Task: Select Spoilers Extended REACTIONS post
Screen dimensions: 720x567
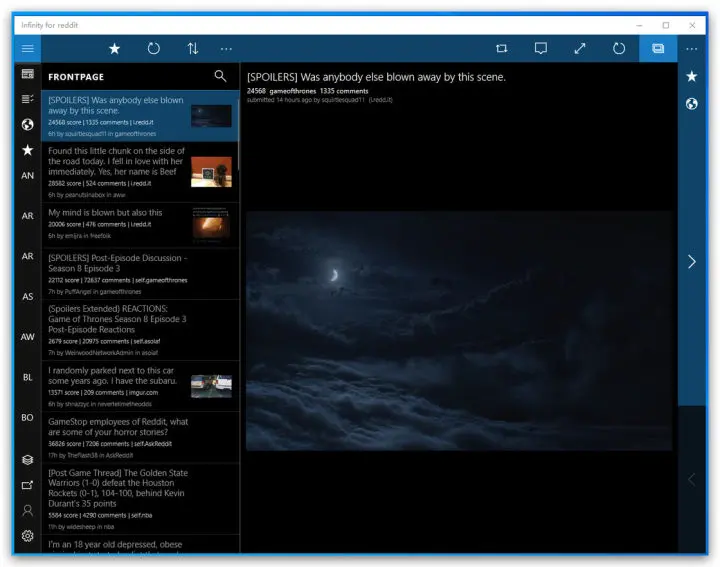Action: (140, 330)
